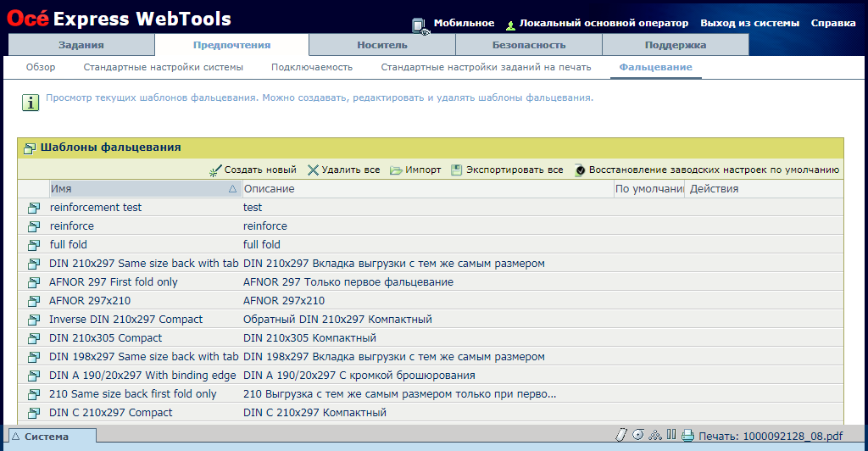Sort the list by the Имя column
This screenshot has width=868, height=451.
[x=145, y=189]
